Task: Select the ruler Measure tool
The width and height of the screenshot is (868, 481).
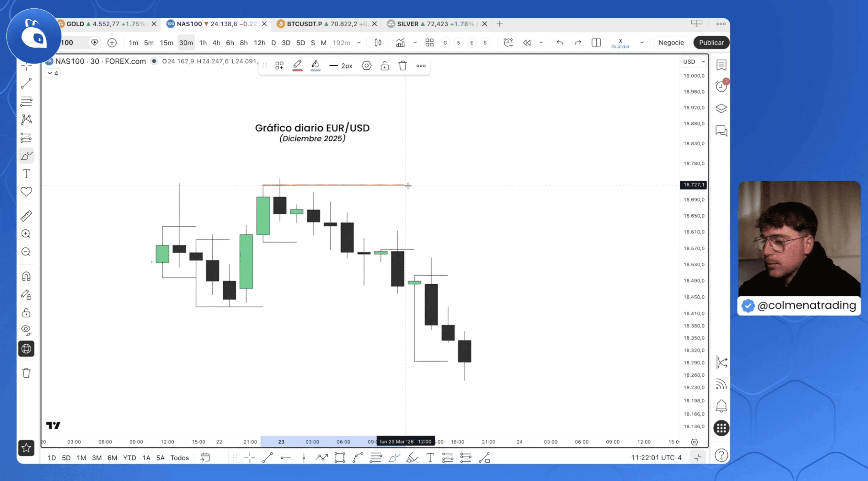Action: [x=26, y=216]
